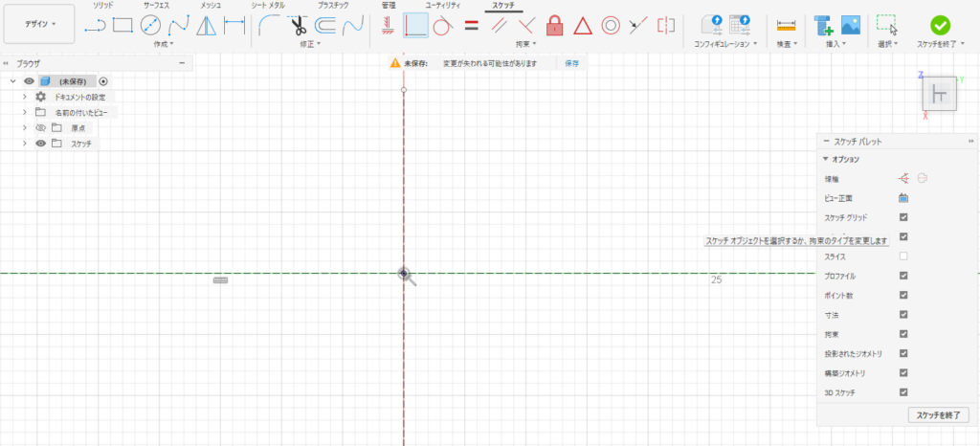
Task: Apply the Tangent constraint
Action: (x=442, y=26)
